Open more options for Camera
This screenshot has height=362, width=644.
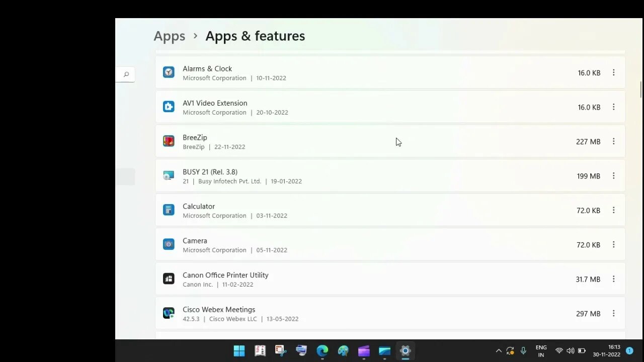click(x=613, y=245)
